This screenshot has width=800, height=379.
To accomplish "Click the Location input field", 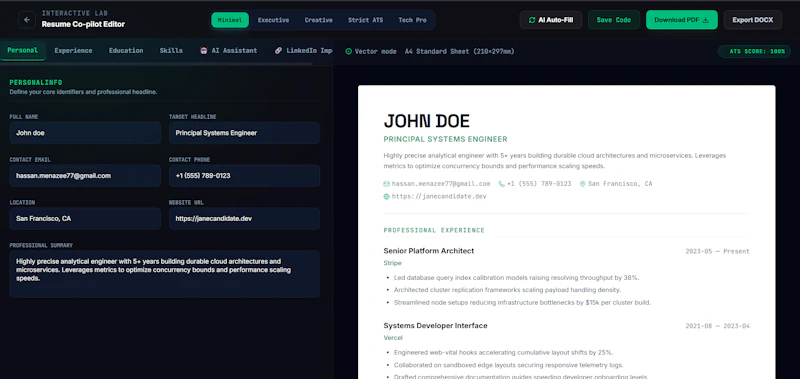I will tap(85, 218).
